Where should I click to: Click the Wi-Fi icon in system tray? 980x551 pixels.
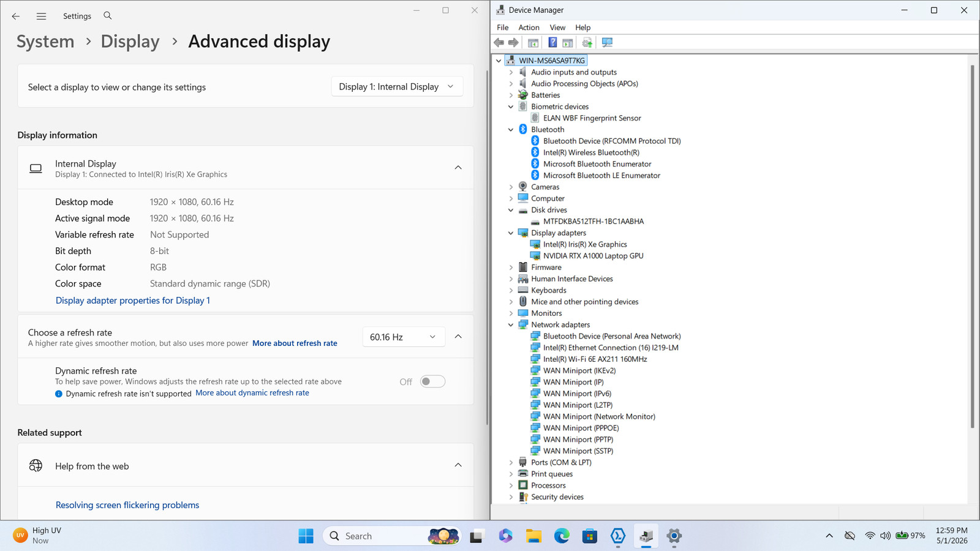pyautogui.click(x=870, y=536)
